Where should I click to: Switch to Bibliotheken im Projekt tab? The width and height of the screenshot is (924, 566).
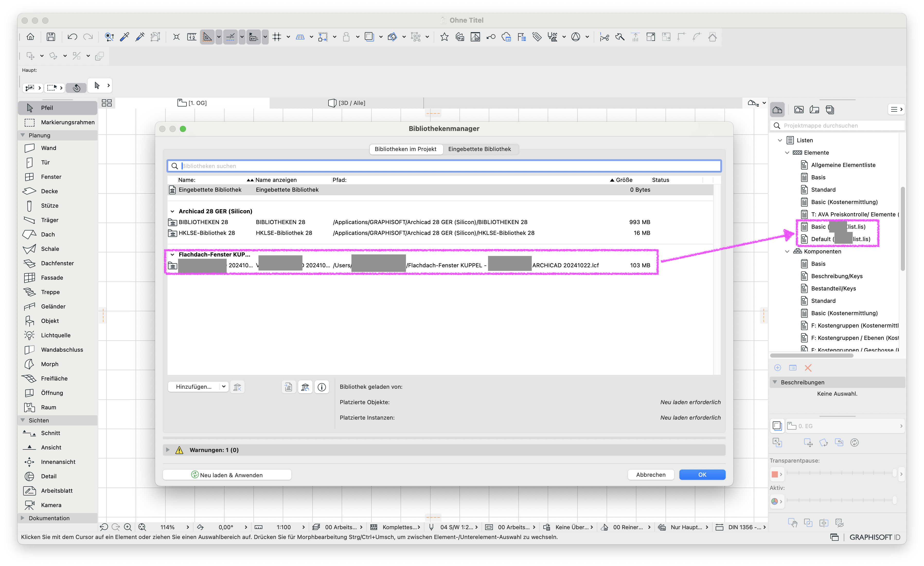coord(405,149)
